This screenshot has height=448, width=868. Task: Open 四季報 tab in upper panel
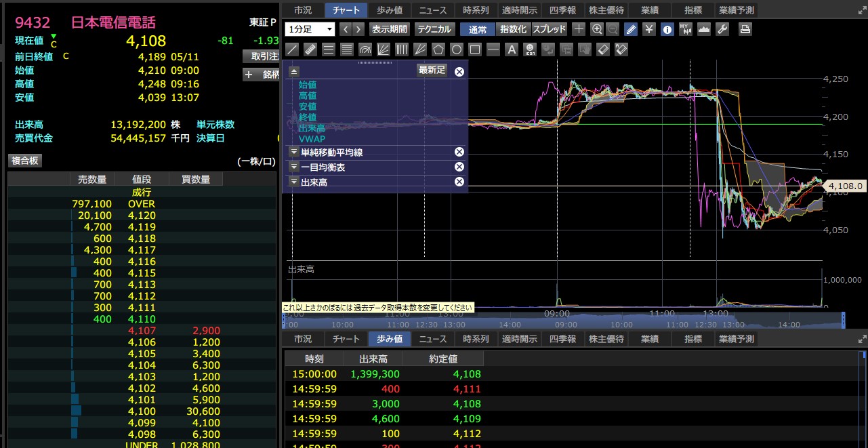(562, 10)
